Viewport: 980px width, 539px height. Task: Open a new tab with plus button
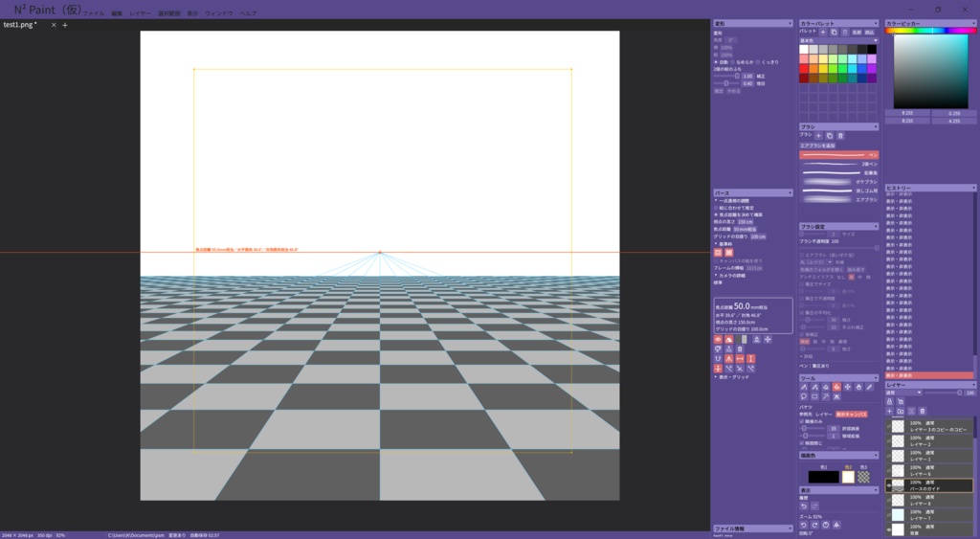64,25
